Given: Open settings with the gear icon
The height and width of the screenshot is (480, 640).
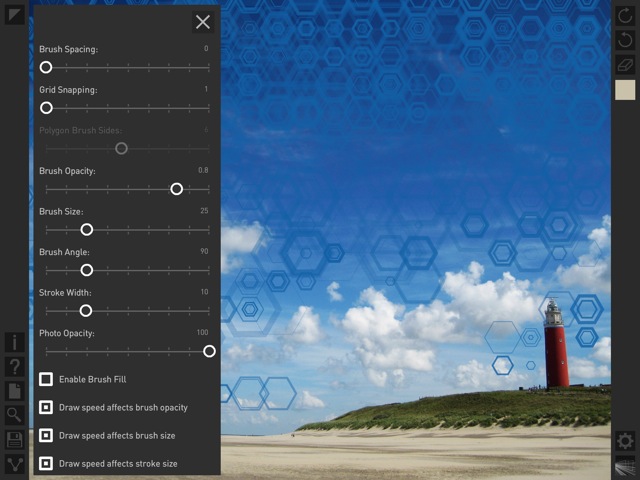Looking at the screenshot, I should [x=626, y=441].
